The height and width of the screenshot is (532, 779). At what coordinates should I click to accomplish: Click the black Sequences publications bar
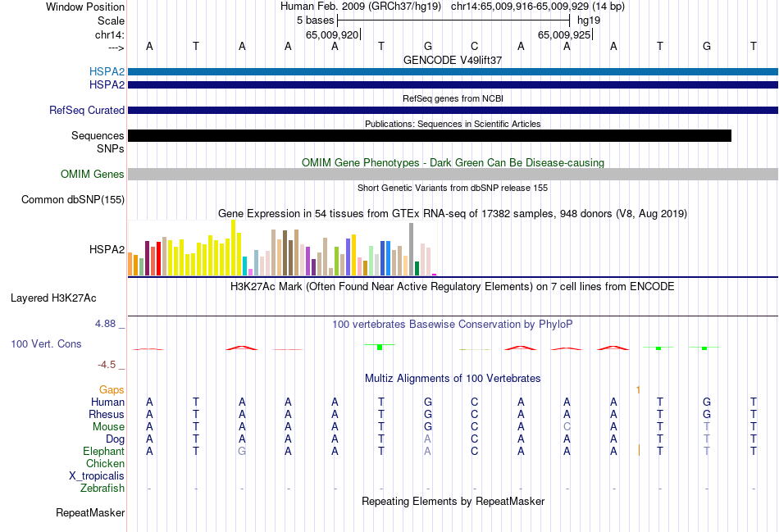click(x=430, y=135)
